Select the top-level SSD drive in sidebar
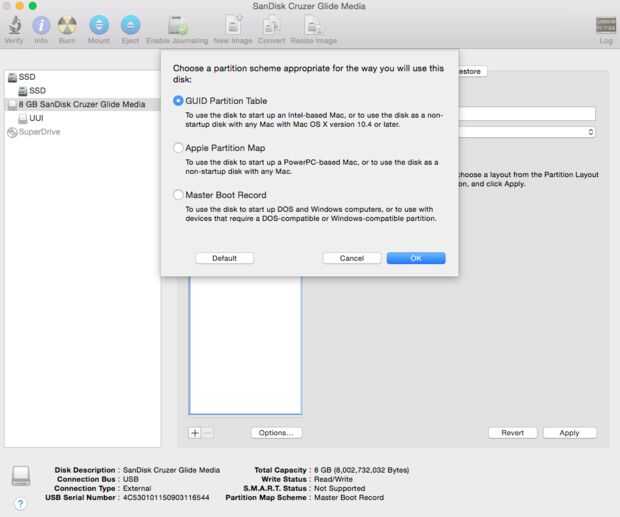The image size is (620, 517). [82, 77]
